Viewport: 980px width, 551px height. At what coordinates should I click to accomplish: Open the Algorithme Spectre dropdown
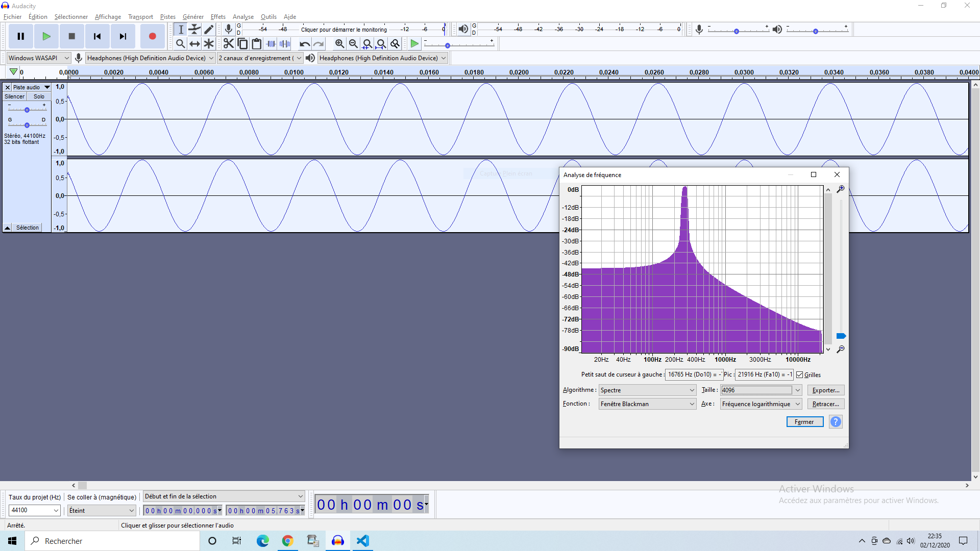[647, 390]
